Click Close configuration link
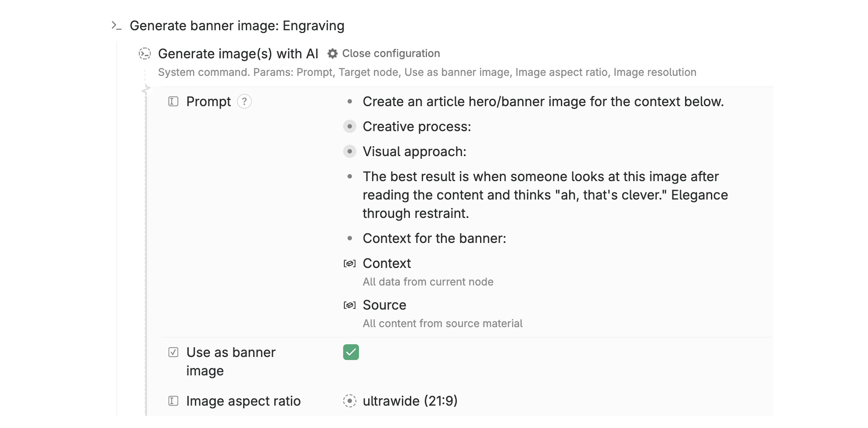The image size is (868, 428). [391, 53]
